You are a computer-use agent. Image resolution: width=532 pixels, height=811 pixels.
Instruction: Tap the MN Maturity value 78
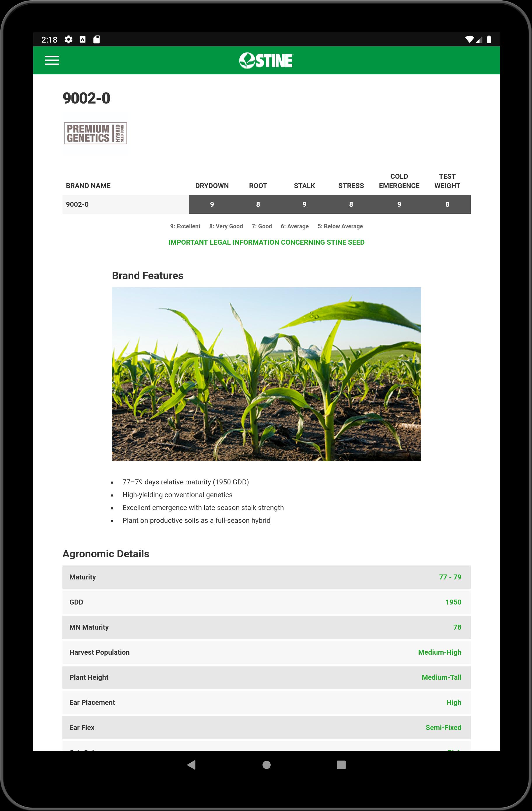pos(457,627)
